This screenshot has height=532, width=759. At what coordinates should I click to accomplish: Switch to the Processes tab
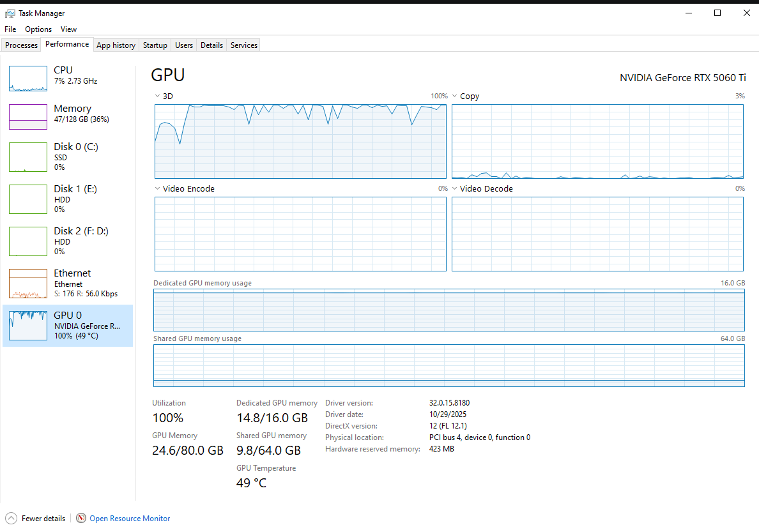(22, 45)
